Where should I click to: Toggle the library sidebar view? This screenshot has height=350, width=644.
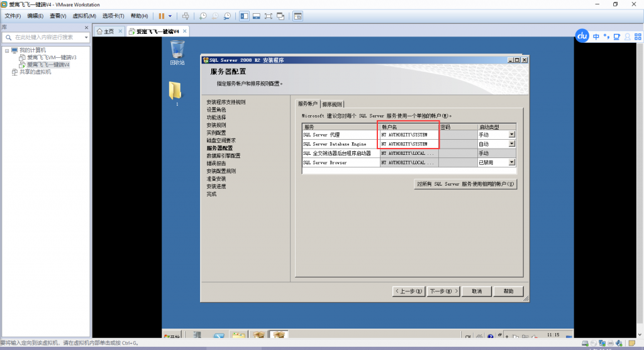[x=245, y=16]
